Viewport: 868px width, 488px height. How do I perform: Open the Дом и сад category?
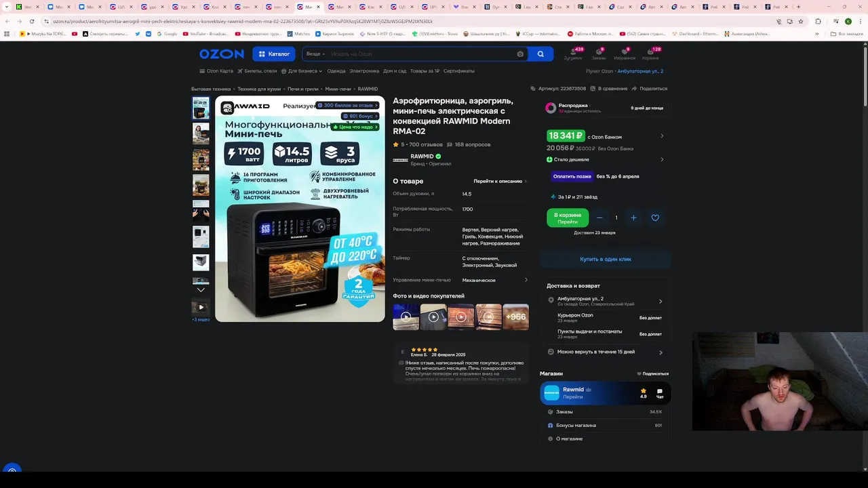pos(395,71)
